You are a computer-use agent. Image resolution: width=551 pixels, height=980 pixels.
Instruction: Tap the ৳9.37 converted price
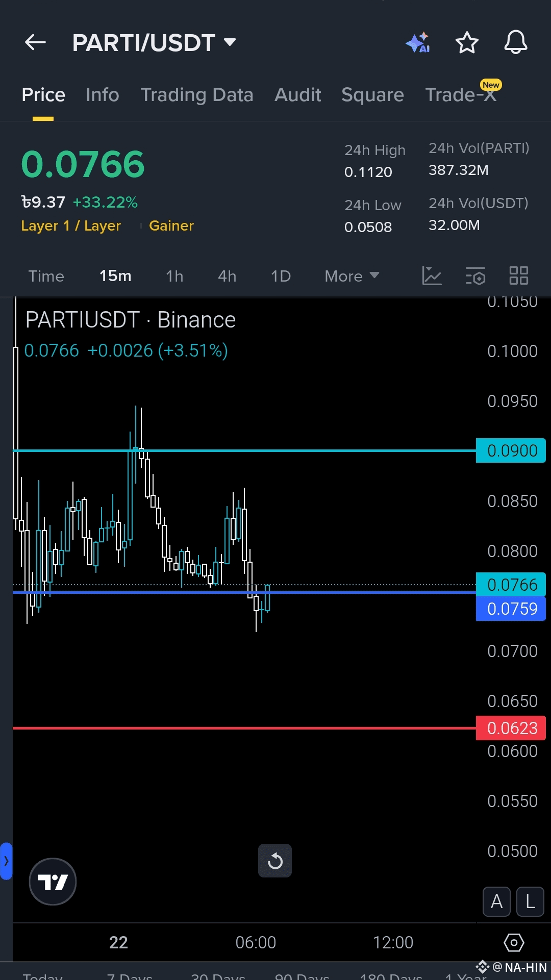(x=43, y=203)
